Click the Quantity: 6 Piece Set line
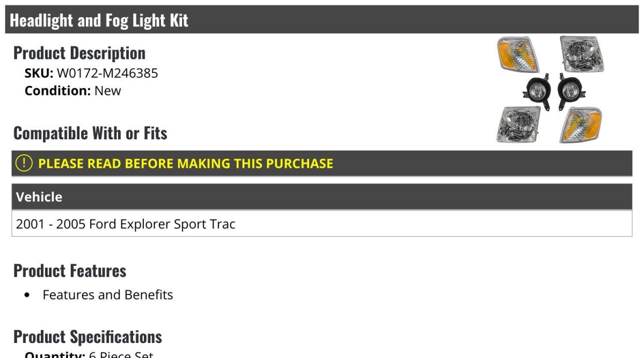The width and height of the screenshot is (644, 358). 89,354
